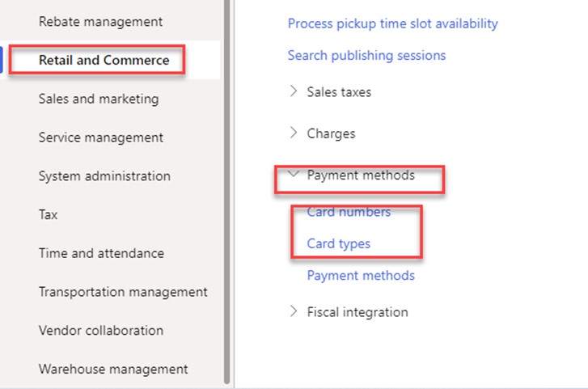Open the Warehouse management module
The width and height of the screenshot is (588, 389).
[113, 369]
